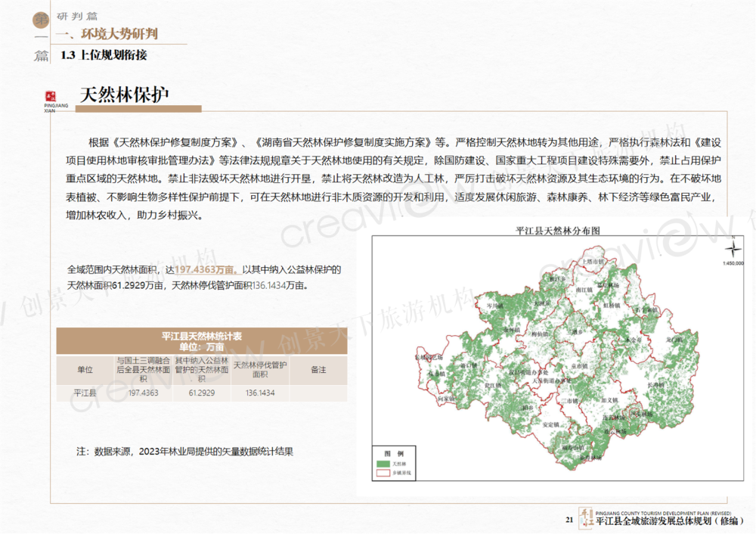756x534 pixels.
Task: Select the '一、环境大势研判' section heading
Action: point(112,34)
